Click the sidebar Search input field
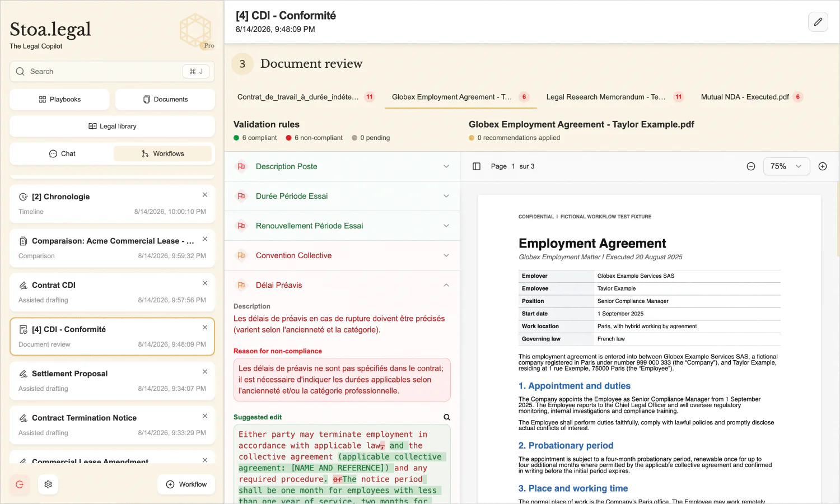 [x=112, y=72]
